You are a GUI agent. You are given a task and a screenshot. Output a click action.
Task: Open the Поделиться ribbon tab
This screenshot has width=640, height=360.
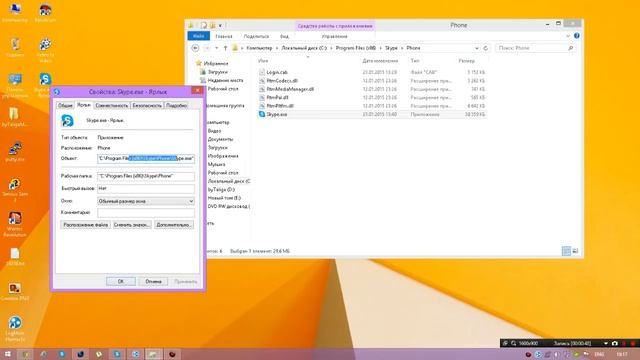click(256, 36)
